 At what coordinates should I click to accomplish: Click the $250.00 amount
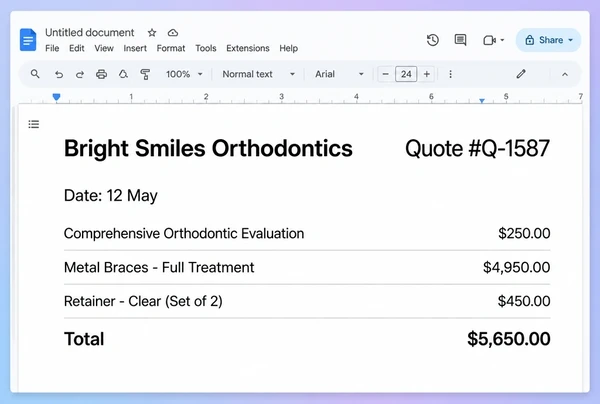click(x=524, y=233)
